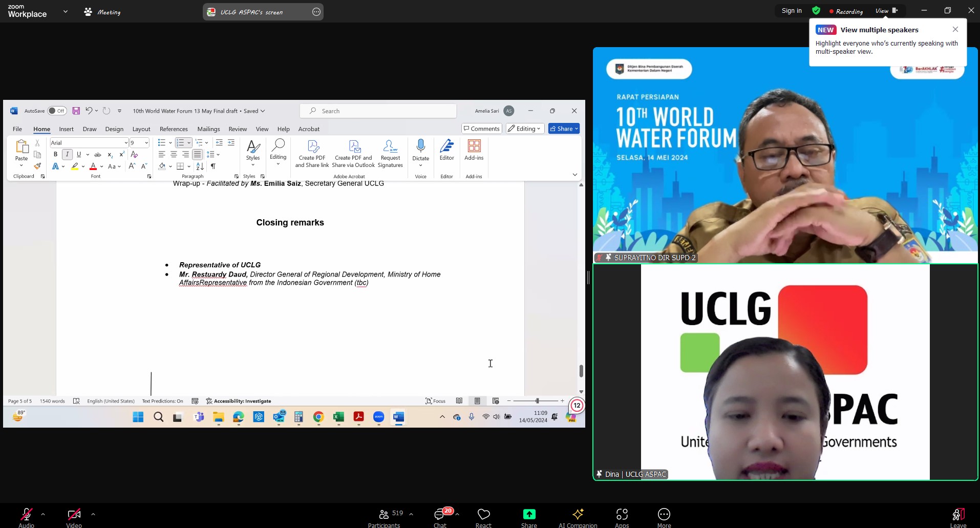This screenshot has width=980, height=528.
Task: Center align the paragraph
Action: (x=174, y=154)
